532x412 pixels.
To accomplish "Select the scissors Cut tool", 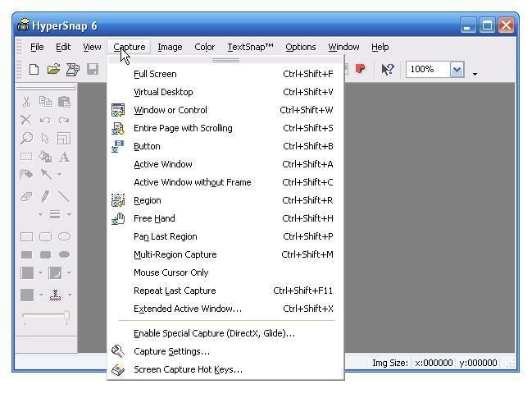I will click(x=26, y=102).
